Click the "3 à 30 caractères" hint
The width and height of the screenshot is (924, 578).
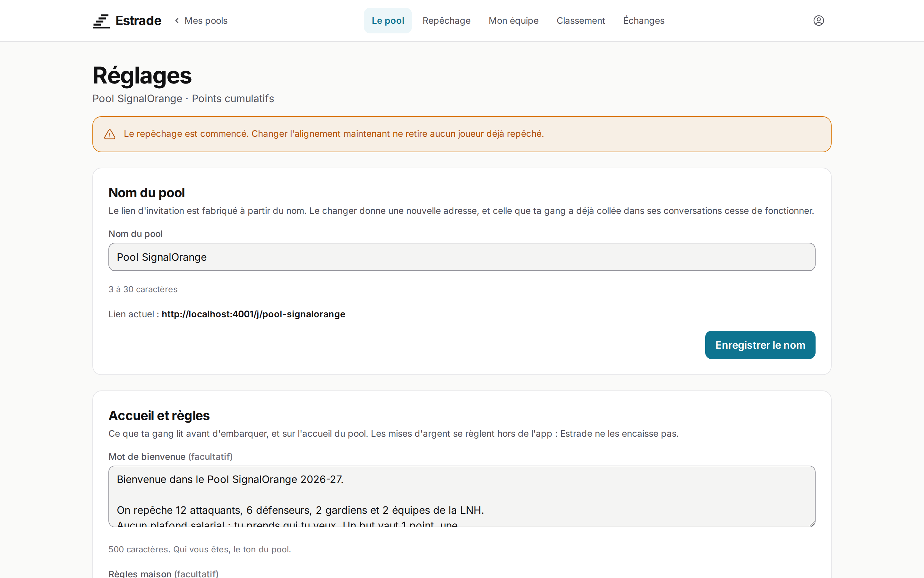point(143,289)
